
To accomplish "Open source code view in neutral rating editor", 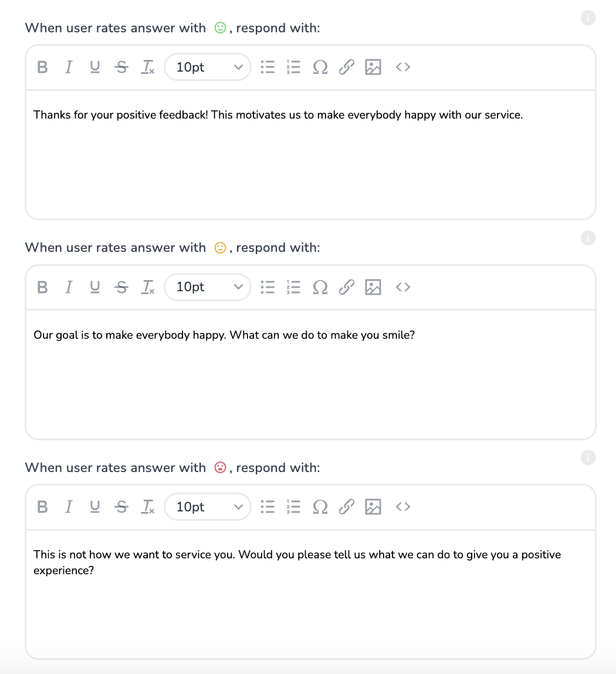I will pos(402,287).
